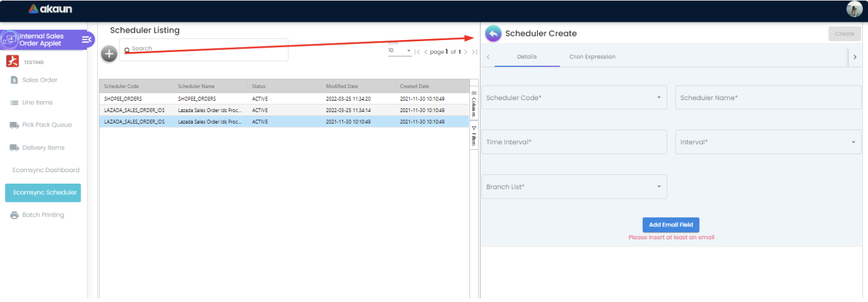Open the rows-per-page dropdown showing 10
Image resolution: width=868 pixels, height=302 pixels.
point(400,51)
